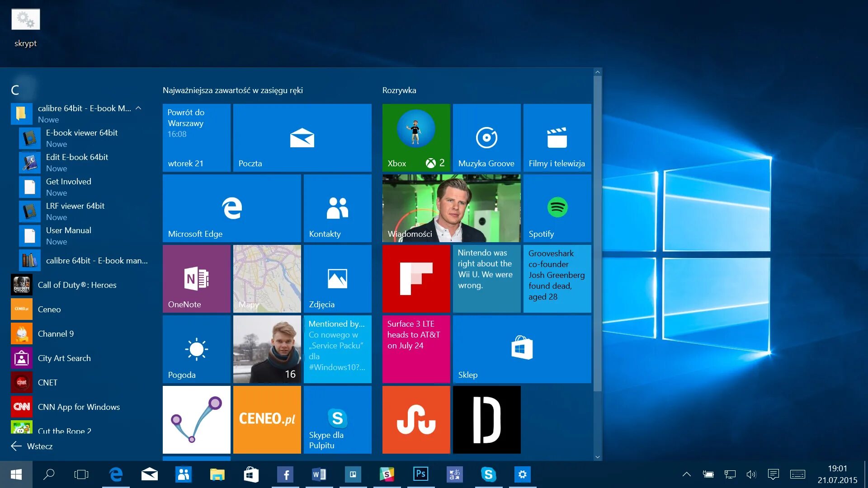The width and height of the screenshot is (868, 488).
Task: Click Wstecz back button
Action: coord(32,446)
